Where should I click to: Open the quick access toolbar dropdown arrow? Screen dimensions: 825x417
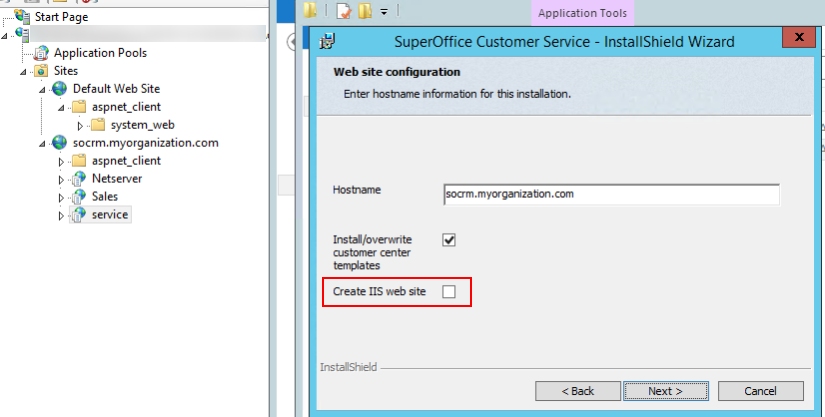point(384,11)
